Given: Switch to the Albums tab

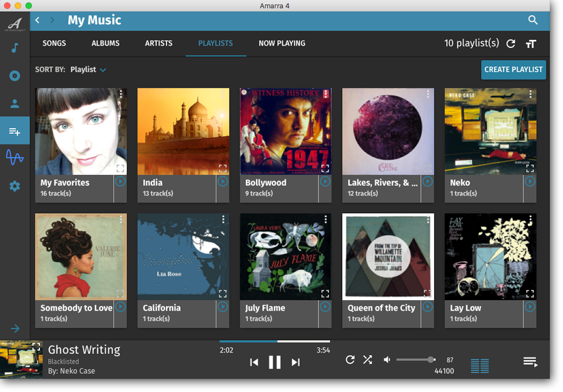Looking at the screenshot, I should 106,43.
